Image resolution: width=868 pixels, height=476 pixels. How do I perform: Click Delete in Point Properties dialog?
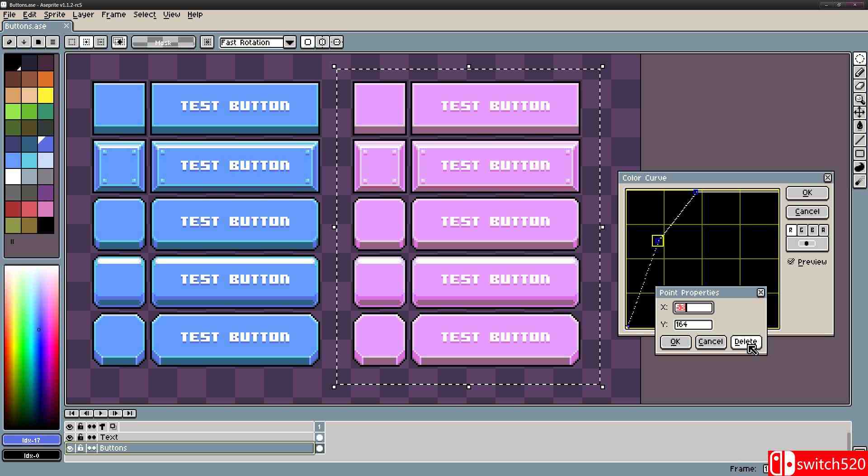[x=745, y=342]
